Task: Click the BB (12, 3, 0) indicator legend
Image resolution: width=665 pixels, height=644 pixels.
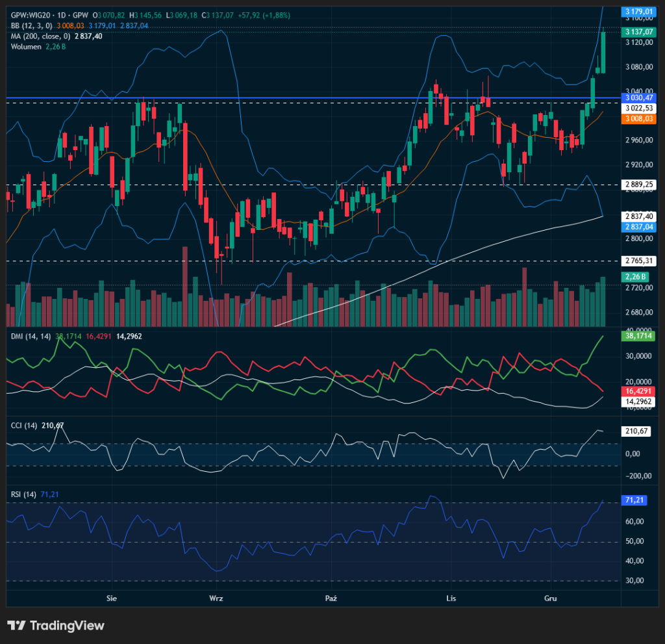Action: pyautogui.click(x=32, y=25)
